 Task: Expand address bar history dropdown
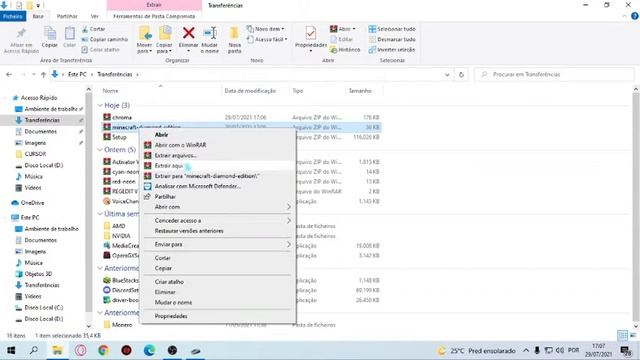pos(447,75)
